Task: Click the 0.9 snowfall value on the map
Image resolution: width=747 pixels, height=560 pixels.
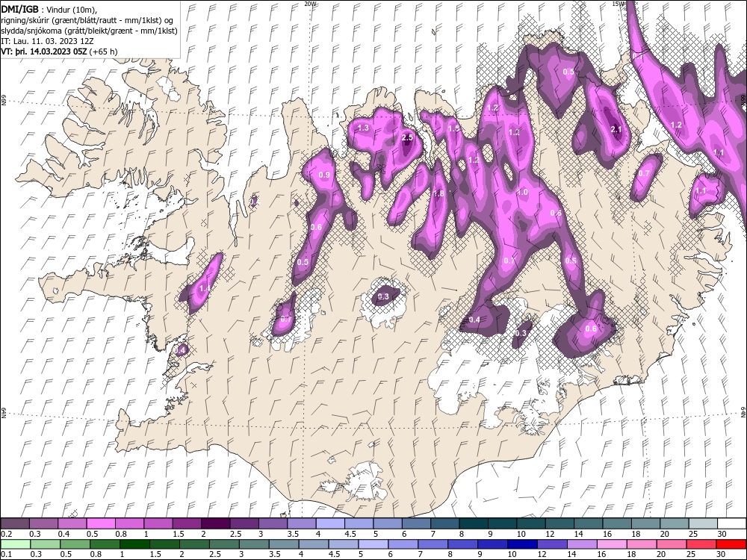Action: (324, 175)
